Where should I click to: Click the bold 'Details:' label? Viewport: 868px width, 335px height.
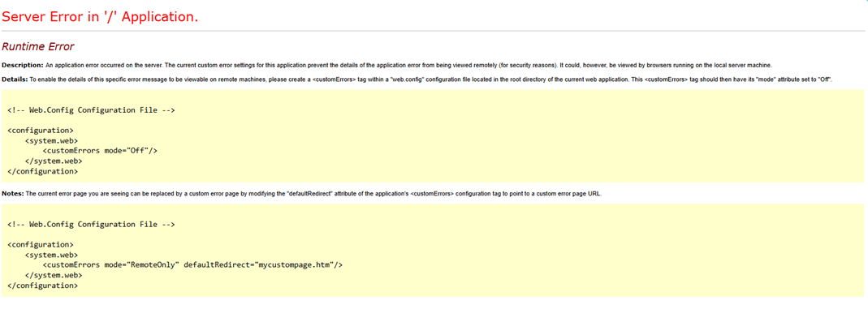[15, 79]
